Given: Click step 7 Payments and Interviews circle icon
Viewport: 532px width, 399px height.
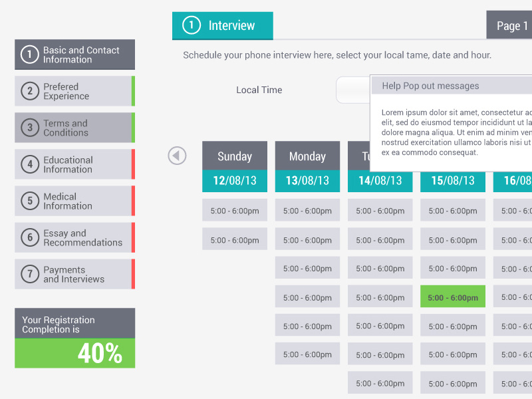Looking at the screenshot, I should 29,274.
